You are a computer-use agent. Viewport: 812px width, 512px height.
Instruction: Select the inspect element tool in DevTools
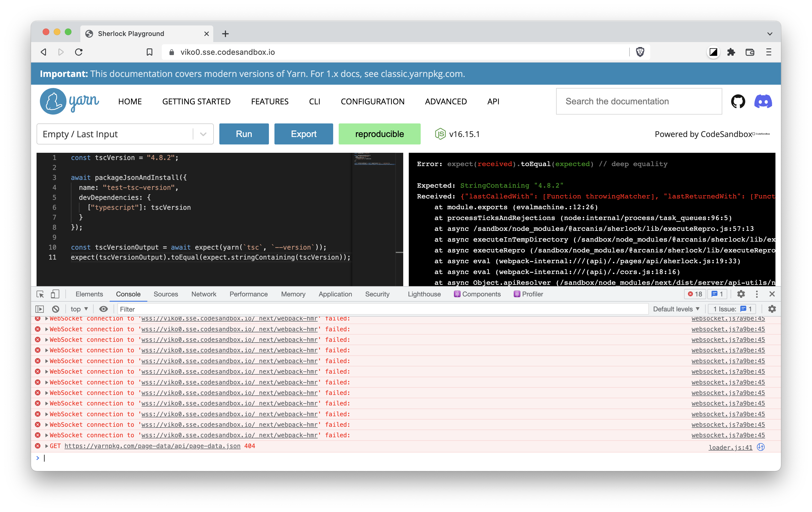[40, 294]
